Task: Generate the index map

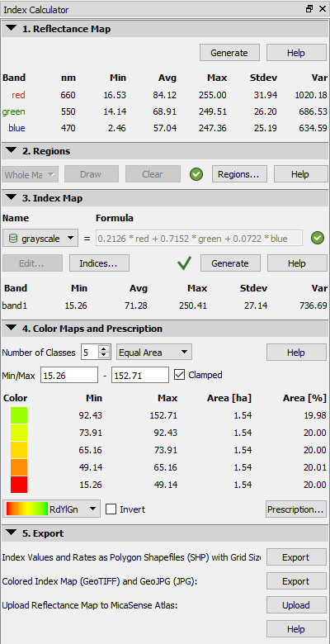Action: 230,263
